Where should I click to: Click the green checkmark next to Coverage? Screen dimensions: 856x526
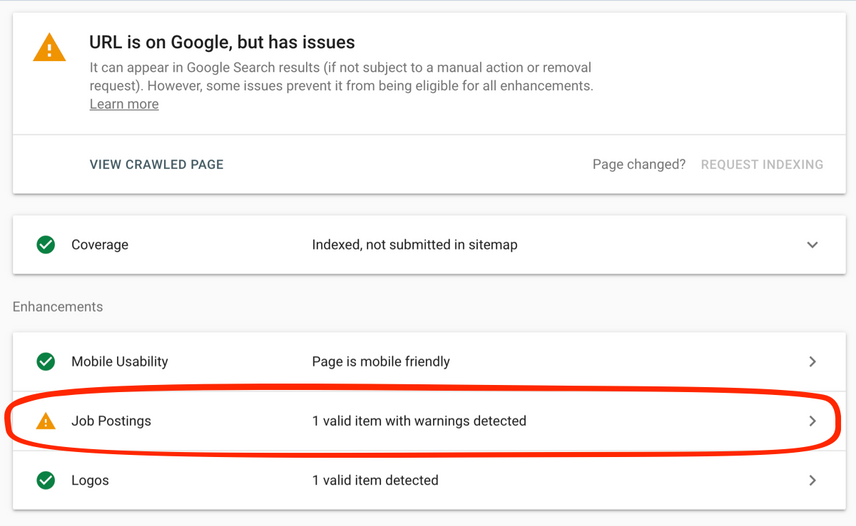46,244
